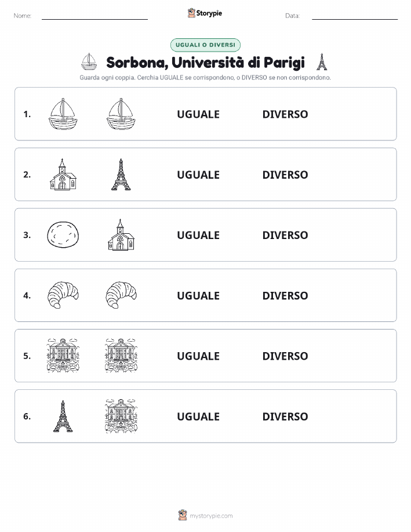Click the second croissant in row 4
Image resolution: width=411 pixels, height=532 pixels.
tap(121, 295)
